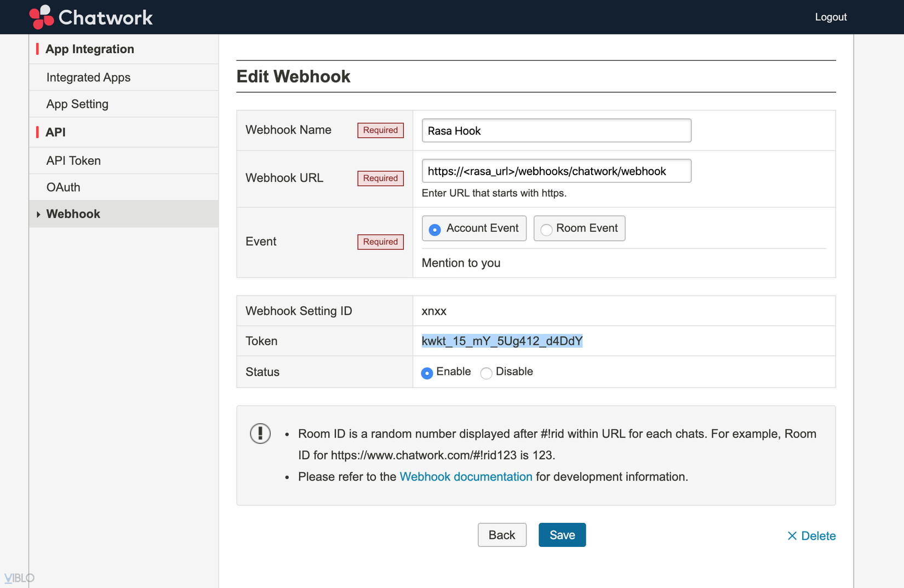Viewport: 904px width, 588px height.
Task: Open Integrated Apps in sidebar
Action: click(x=88, y=78)
